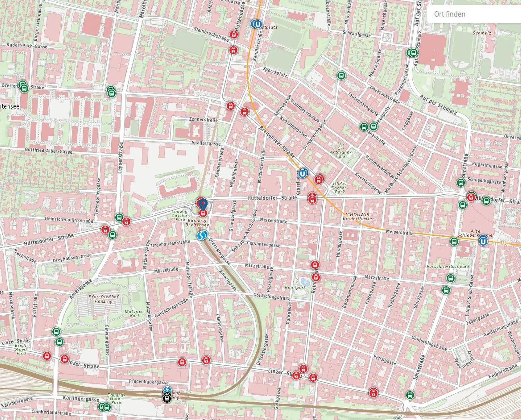The height and width of the screenshot is (420, 521).
Task: Click the tram stop on Zennerstraße at Kendlerstraße
Action: point(230,106)
